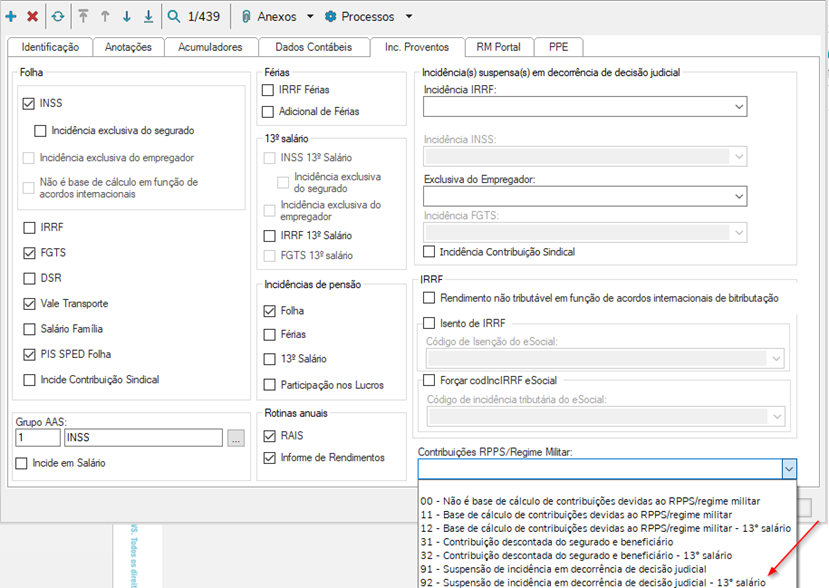Image resolution: width=829 pixels, height=588 pixels.
Task: Click the Grupo AAS name field INSS
Action: (143, 437)
